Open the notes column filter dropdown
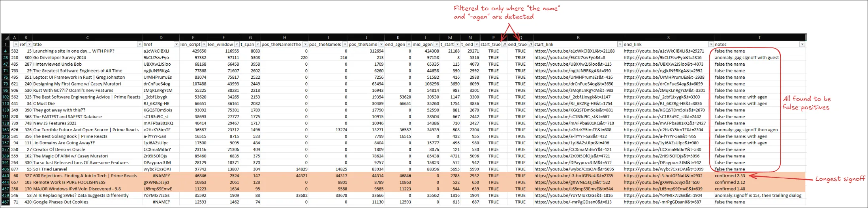 click(802, 44)
